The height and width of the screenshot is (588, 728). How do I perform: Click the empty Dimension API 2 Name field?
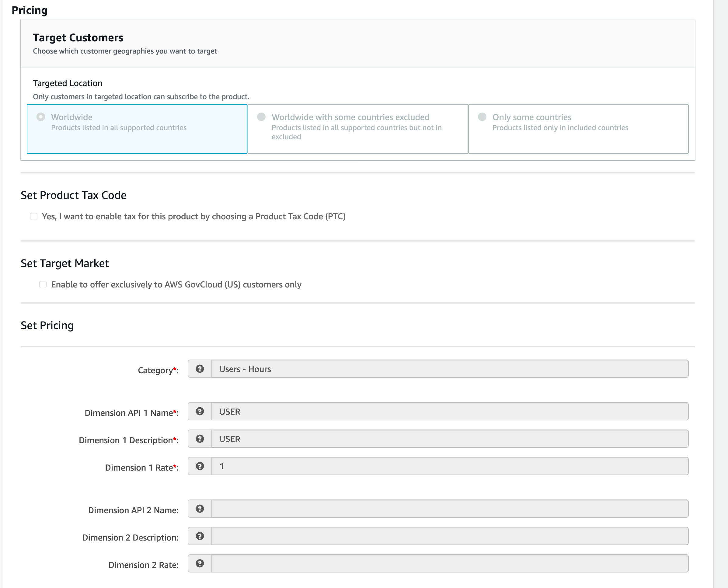pyautogui.click(x=450, y=509)
